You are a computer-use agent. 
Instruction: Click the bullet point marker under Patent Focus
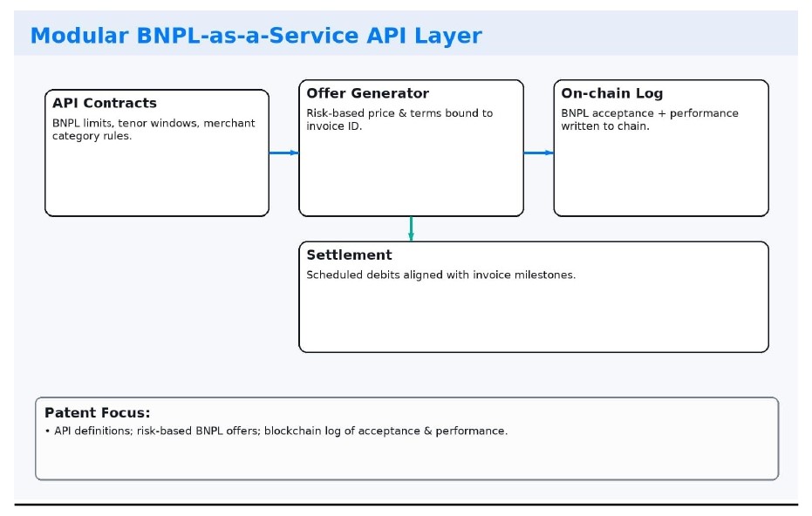(x=47, y=431)
